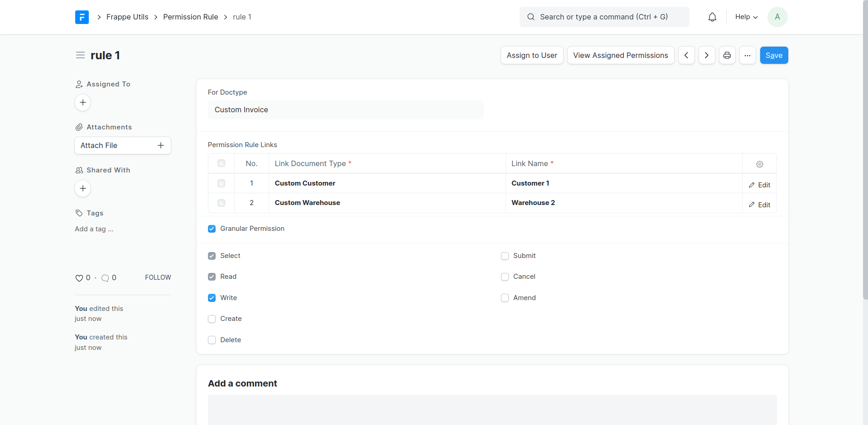Screen dimensions: 868x425
Task: Uncheck the Granular Permission checkbox
Action: coord(212,229)
